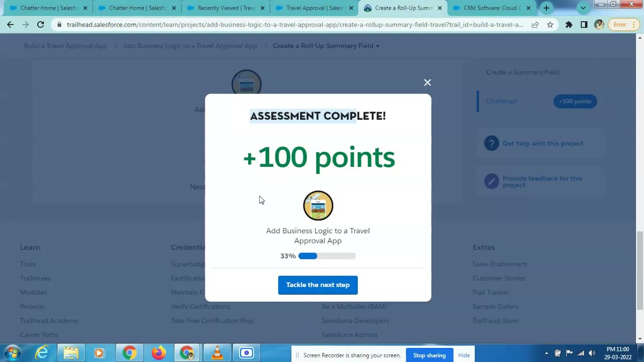
Task: Click Stop sharing in recorder bar
Action: pos(429,355)
